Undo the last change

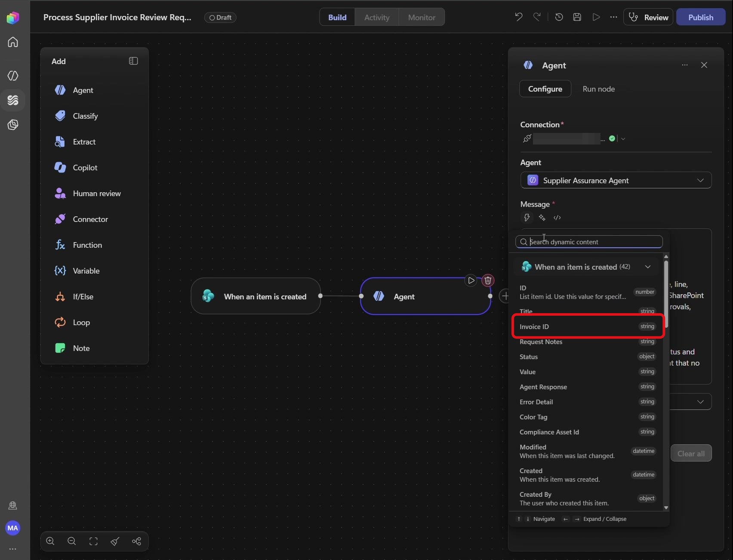click(519, 17)
